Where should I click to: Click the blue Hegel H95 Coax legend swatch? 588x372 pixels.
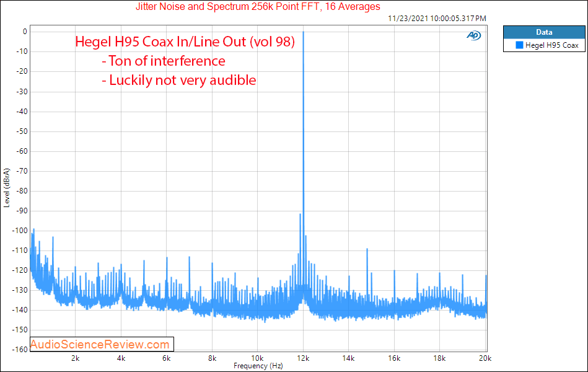pyautogui.click(x=519, y=45)
